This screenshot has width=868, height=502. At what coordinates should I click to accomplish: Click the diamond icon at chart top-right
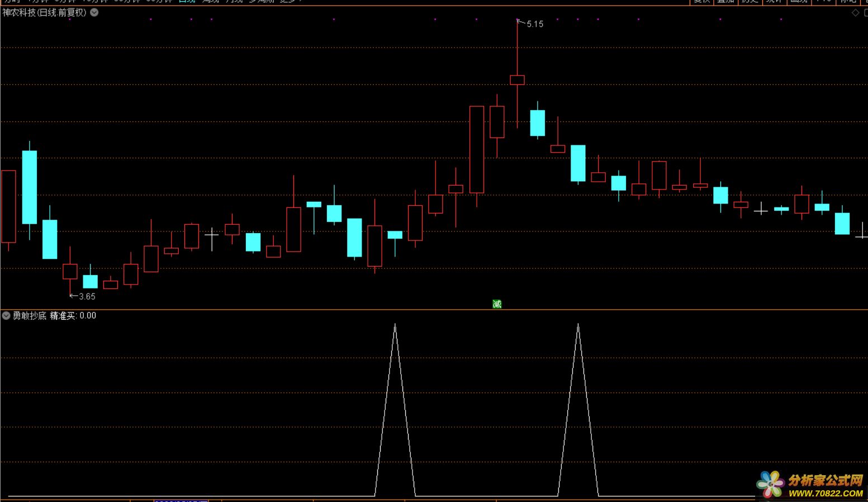coord(855,13)
